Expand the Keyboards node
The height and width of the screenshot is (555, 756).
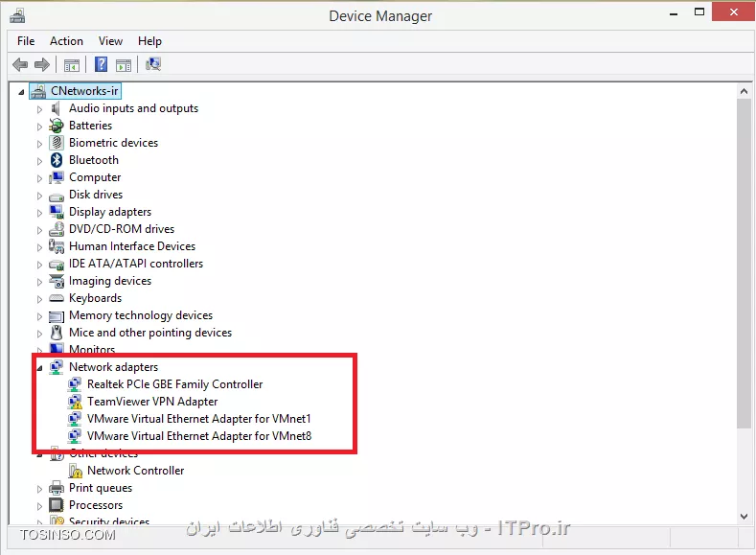(39, 299)
